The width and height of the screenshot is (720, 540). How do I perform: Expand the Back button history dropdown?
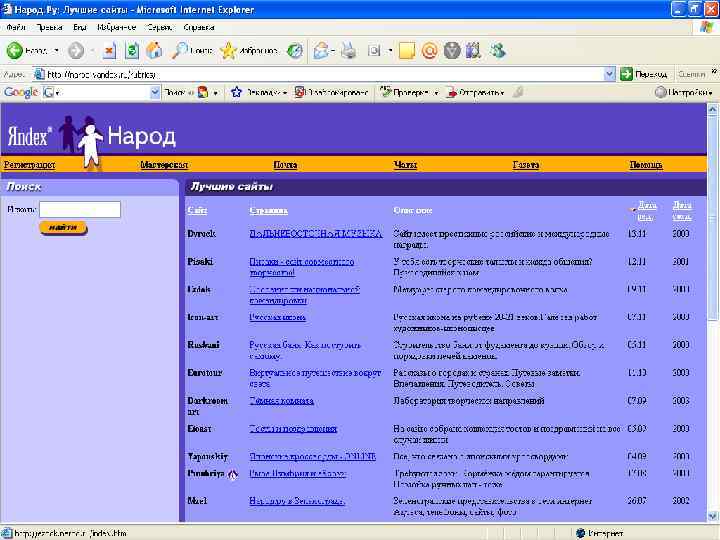(57, 51)
